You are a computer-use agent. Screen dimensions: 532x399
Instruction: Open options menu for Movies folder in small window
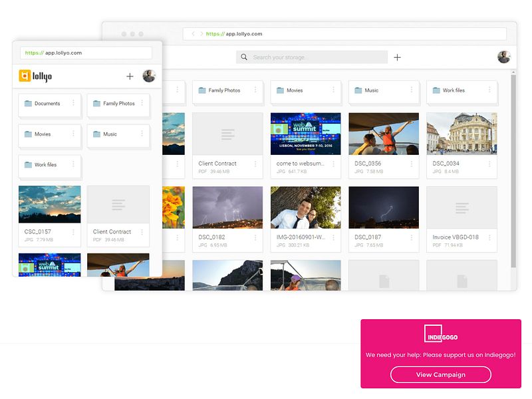(x=73, y=134)
